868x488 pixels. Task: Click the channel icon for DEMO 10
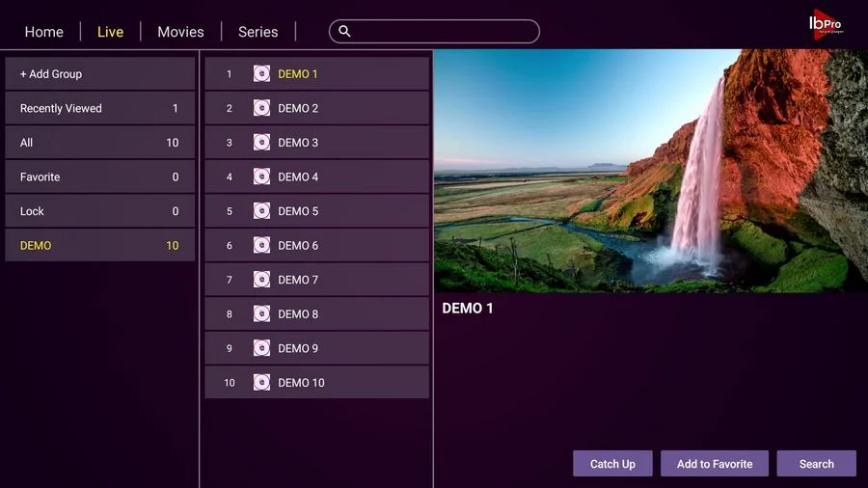pos(261,382)
